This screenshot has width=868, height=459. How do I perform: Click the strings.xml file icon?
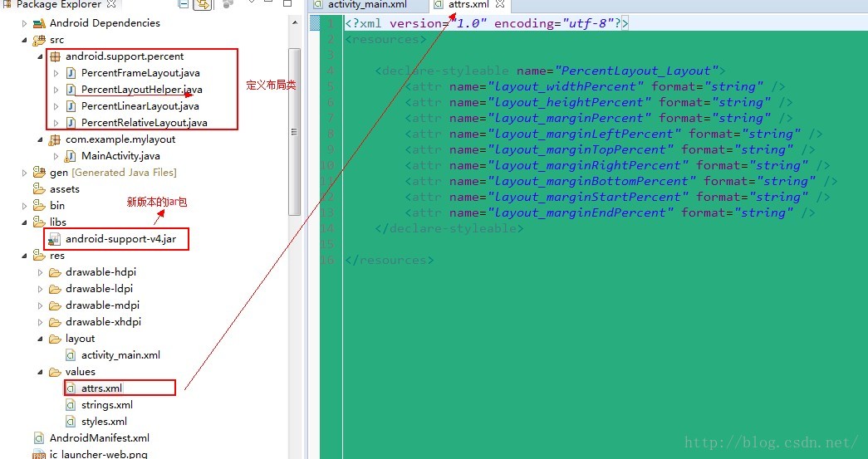tap(71, 405)
